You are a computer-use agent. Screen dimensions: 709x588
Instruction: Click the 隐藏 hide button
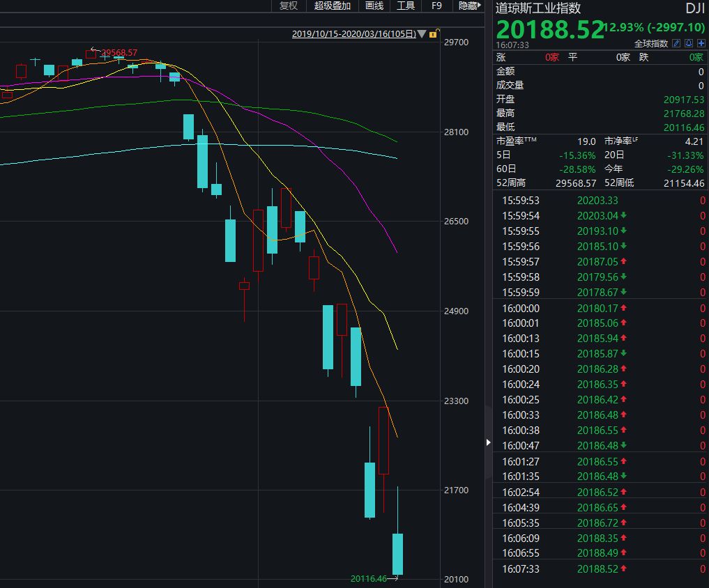tap(469, 6)
